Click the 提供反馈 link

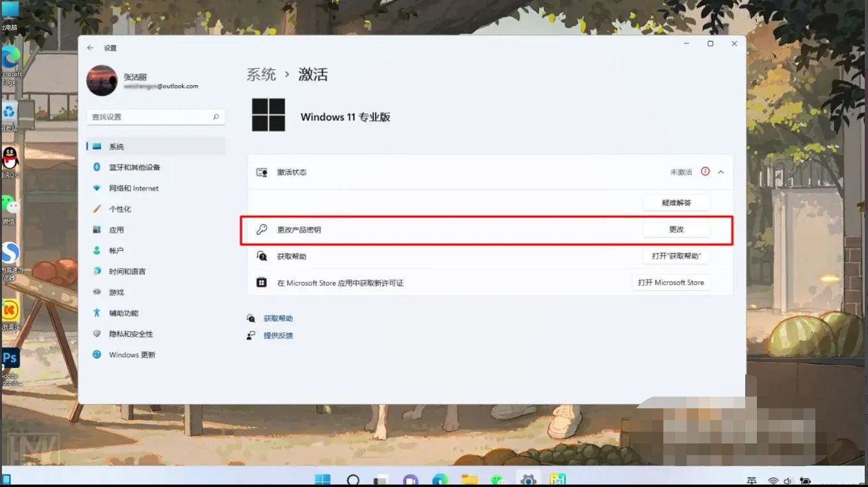(278, 336)
